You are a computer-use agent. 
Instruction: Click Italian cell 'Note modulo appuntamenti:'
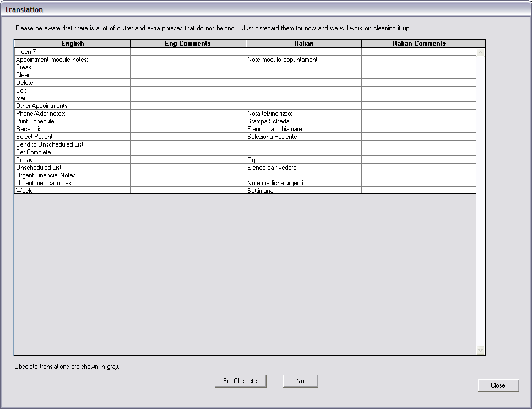pos(303,60)
